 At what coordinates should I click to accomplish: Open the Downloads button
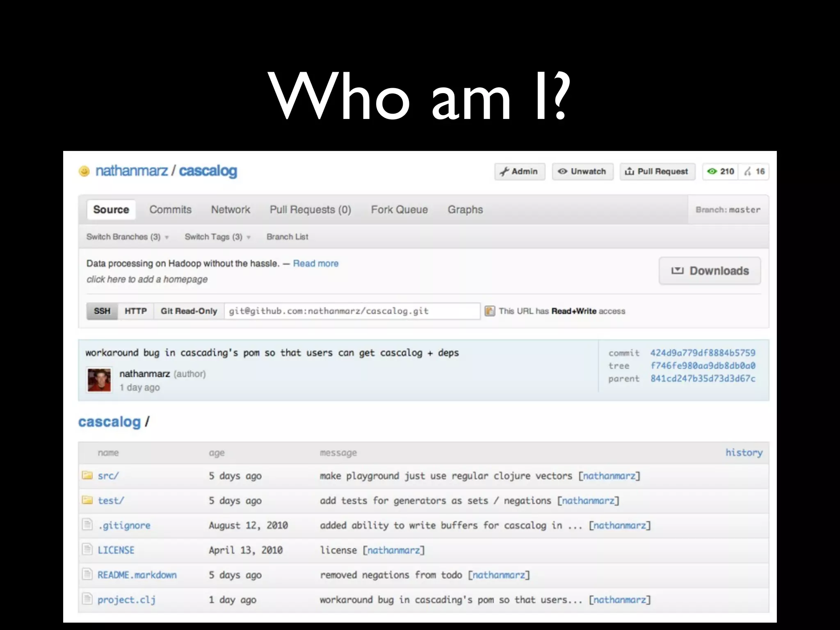point(710,271)
